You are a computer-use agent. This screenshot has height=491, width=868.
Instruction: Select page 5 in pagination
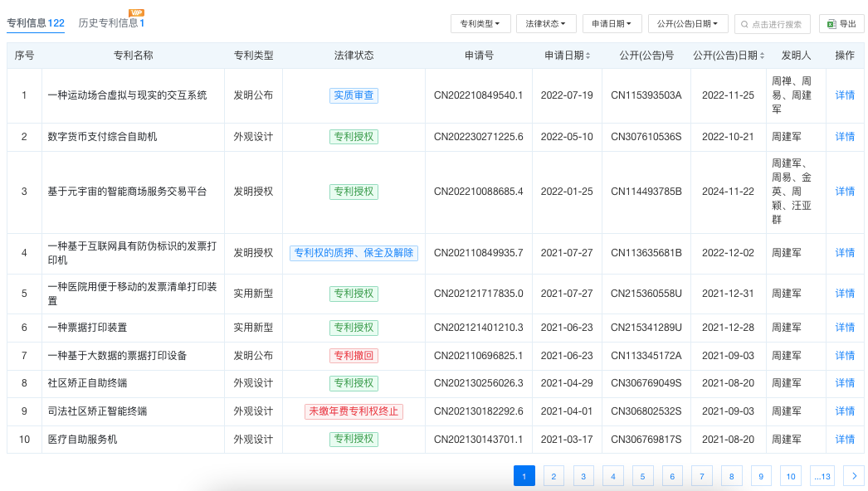[x=642, y=475]
